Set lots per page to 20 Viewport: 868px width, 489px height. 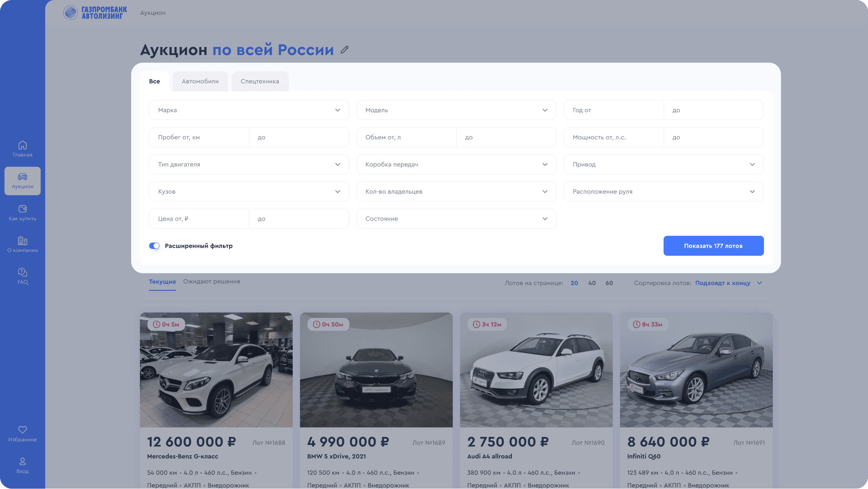click(x=574, y=283)
